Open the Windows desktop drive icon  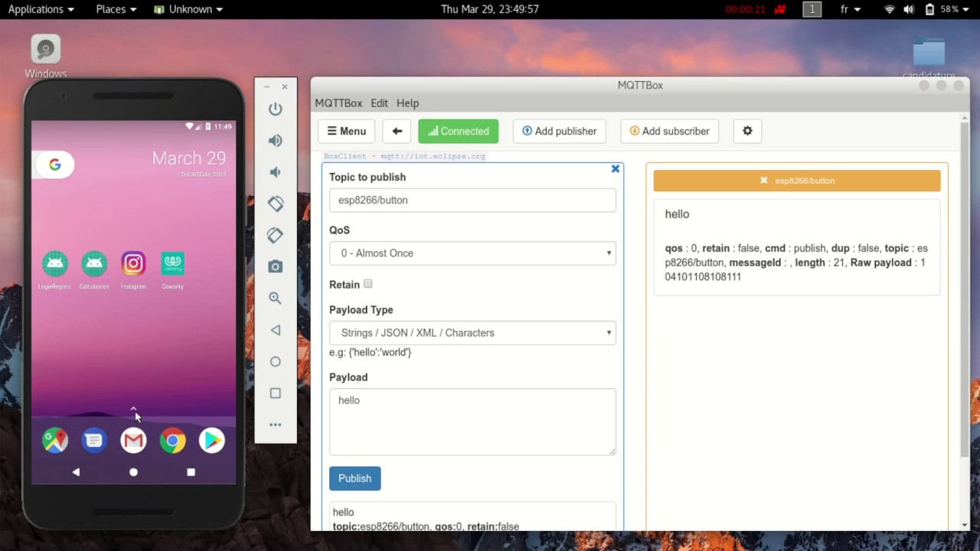[x=46, y=57]
